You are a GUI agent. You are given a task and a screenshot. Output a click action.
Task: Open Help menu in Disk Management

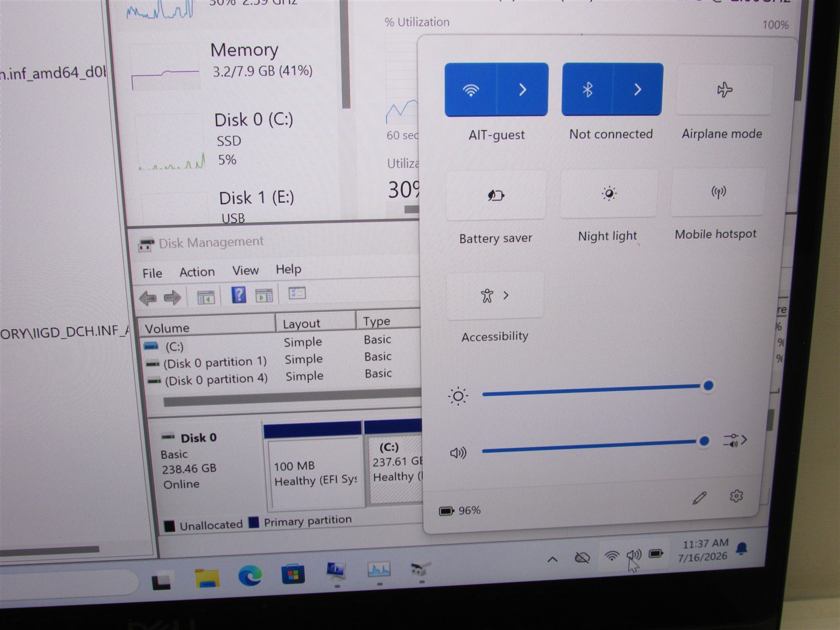(288, 269)
